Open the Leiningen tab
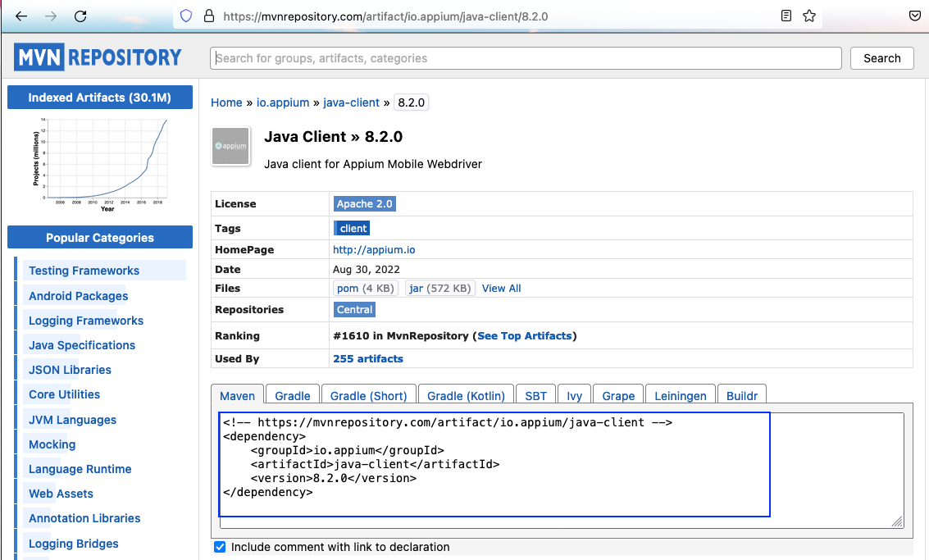 tap(681, 396)
